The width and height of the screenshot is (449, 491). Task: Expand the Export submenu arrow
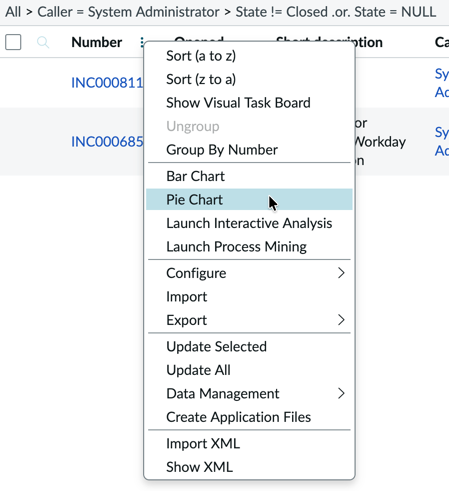(x=341, y=320)
